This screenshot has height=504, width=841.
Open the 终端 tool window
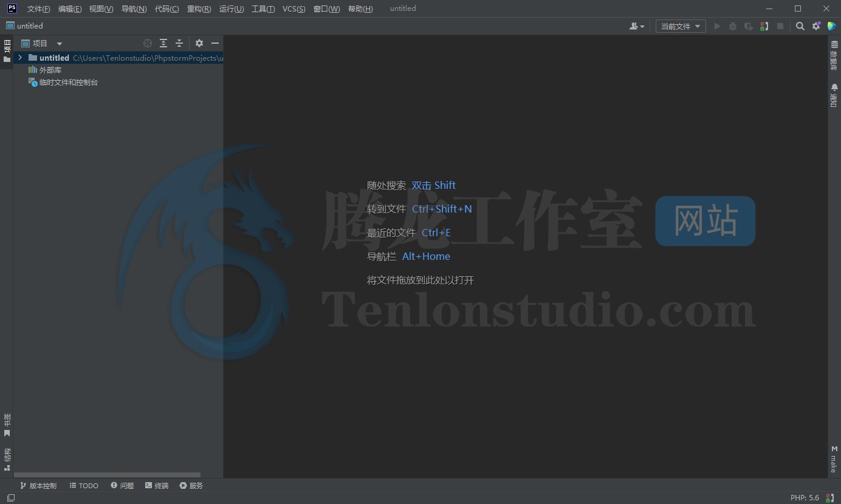(x=157, y=486)
